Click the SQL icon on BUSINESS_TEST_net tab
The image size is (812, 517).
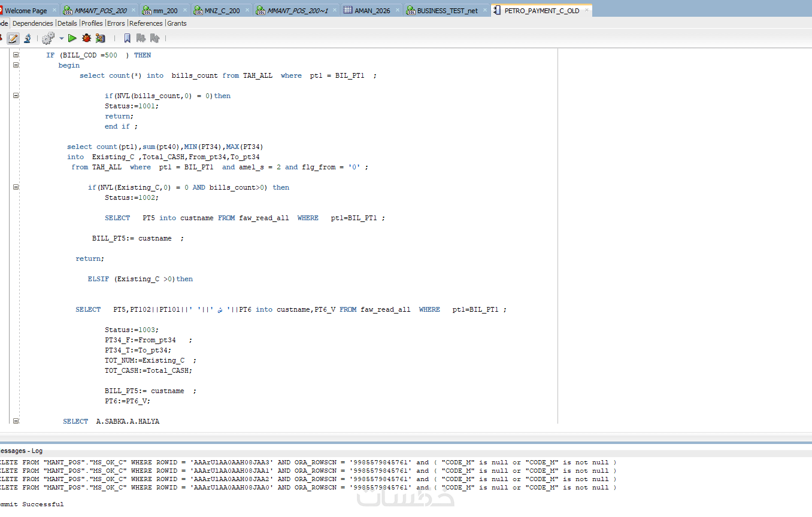(x=411, y=10)
